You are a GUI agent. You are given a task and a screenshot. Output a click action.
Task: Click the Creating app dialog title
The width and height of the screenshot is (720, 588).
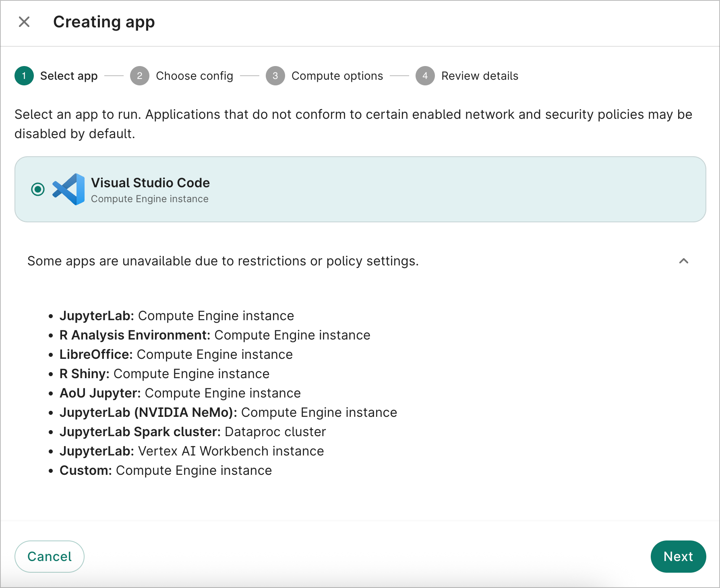(x=104, y=22)
